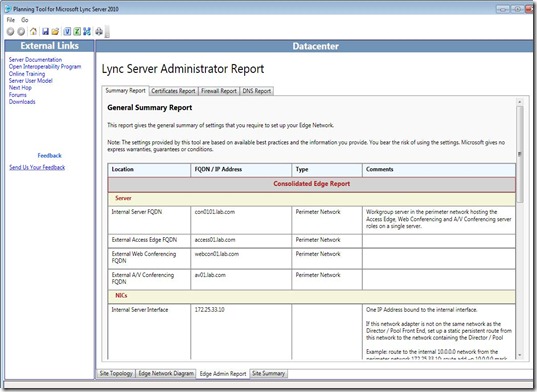Click the toolbar overflow grip handle
The height and width of the screenshot is (392, 537).
[107, 31]
